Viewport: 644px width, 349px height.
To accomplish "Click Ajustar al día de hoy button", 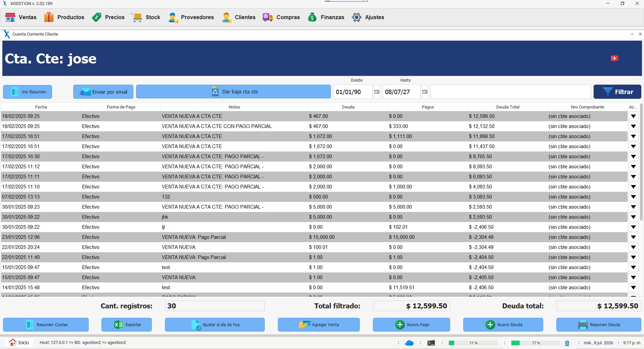I will pyautogui.click(x=215, y=325).
